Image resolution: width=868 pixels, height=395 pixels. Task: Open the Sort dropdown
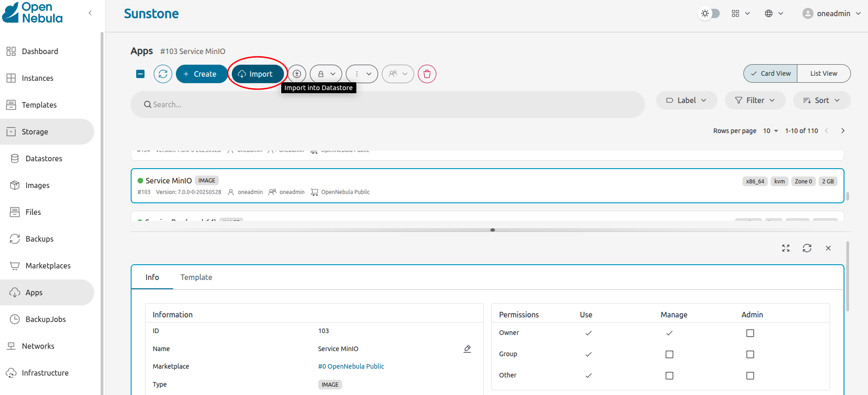821,100
